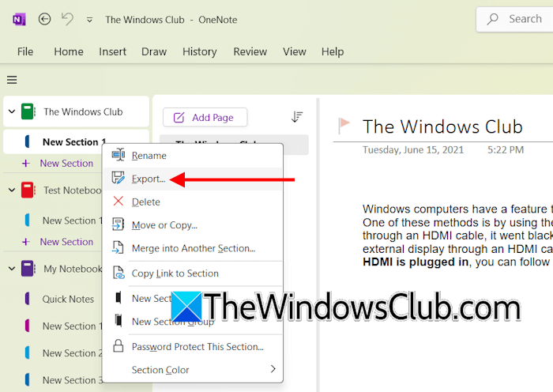Click the green The Windows Club notebook icon
The height and width of the screenshot is (392, 553).
28,111
